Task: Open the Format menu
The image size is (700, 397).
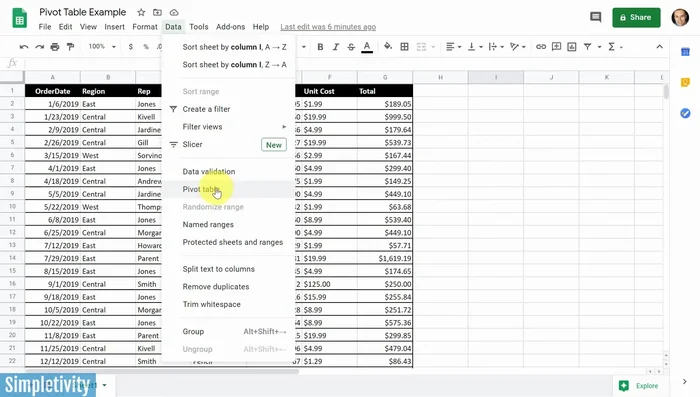Action: [145, 27]
